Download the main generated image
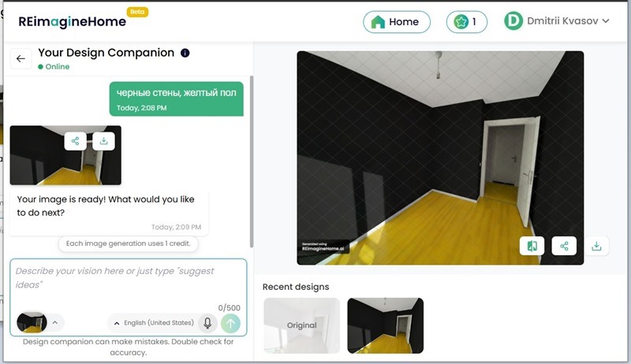Image resolution: width=631 pixels, height=364 pixels. [596, 246]
